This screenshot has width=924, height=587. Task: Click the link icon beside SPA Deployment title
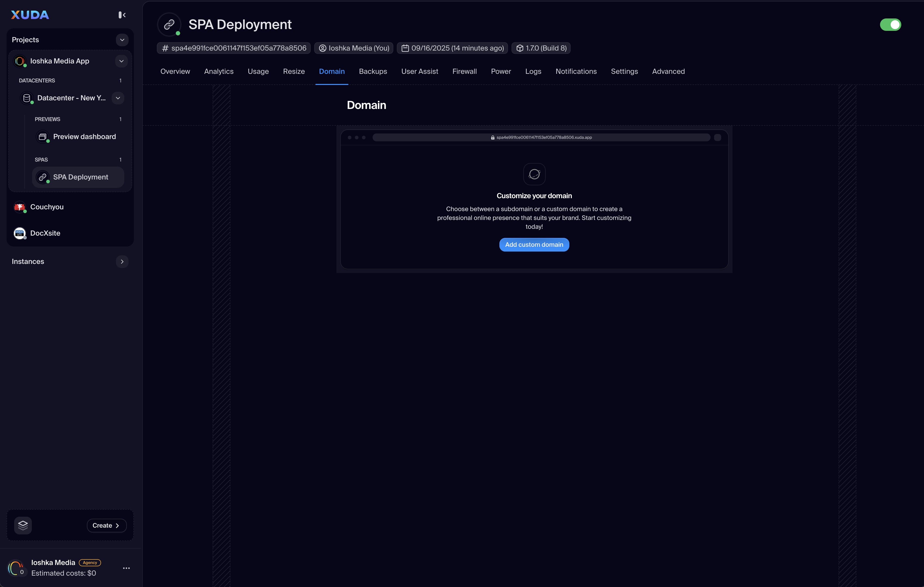(169, 25)
